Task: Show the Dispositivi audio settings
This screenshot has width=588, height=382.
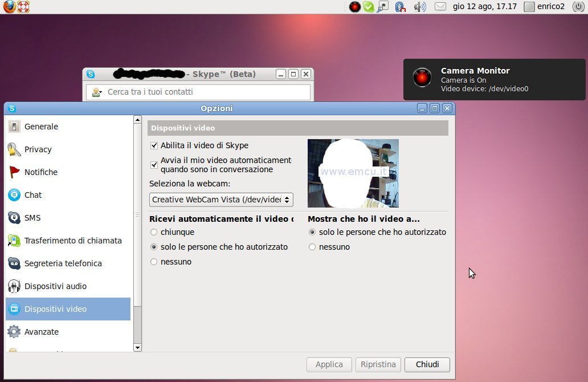Action: click(x=68, y=286)
